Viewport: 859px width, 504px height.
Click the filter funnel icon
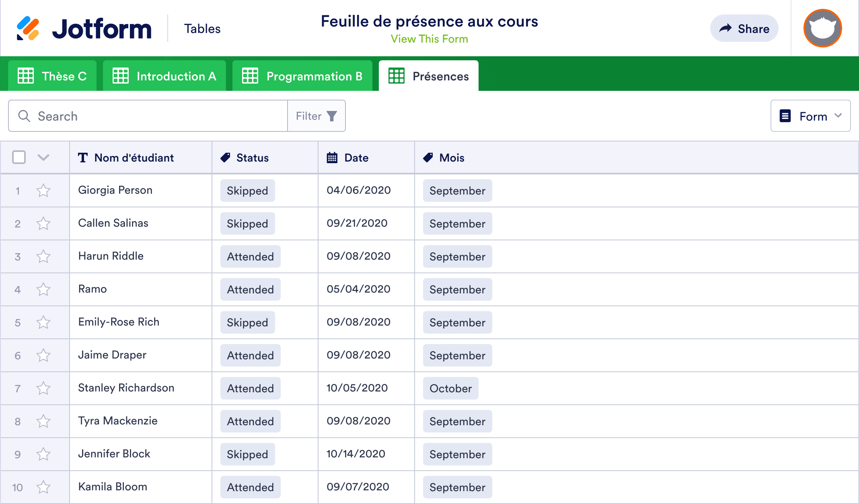(x=332, y=116)
